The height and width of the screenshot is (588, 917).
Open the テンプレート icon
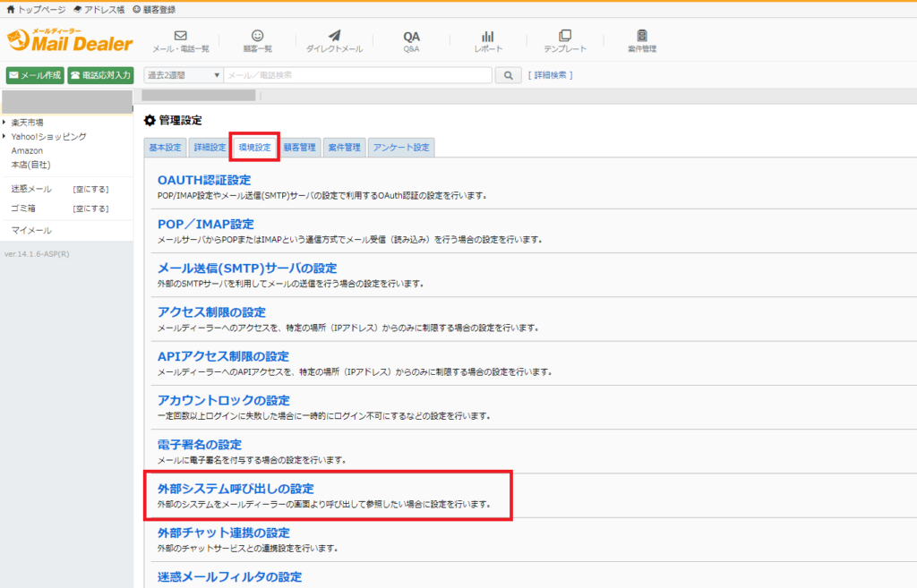coord(565,36)
